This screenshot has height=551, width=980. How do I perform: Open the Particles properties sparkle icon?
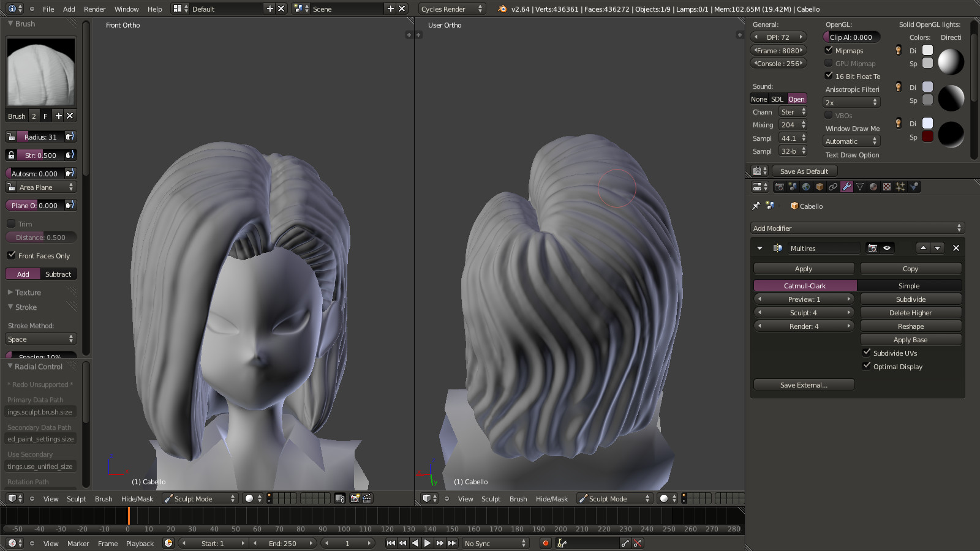click(900, 187)
